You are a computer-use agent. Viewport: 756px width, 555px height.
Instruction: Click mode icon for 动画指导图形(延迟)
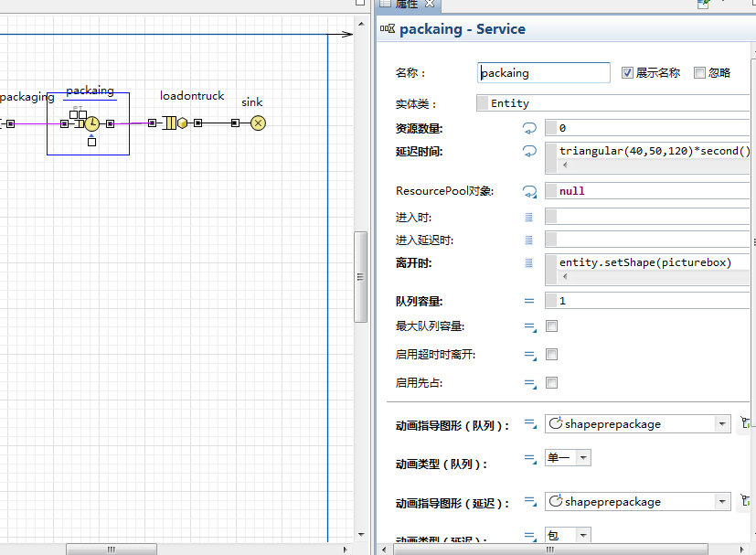[x=530, y=501]
